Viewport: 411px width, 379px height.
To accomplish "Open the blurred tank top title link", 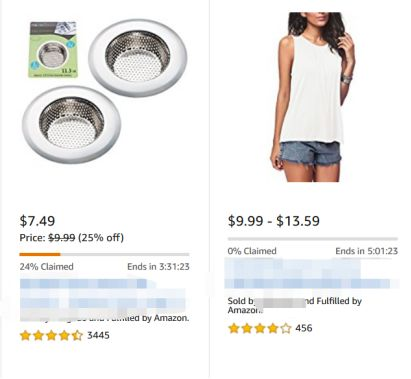I will (312, 273).
